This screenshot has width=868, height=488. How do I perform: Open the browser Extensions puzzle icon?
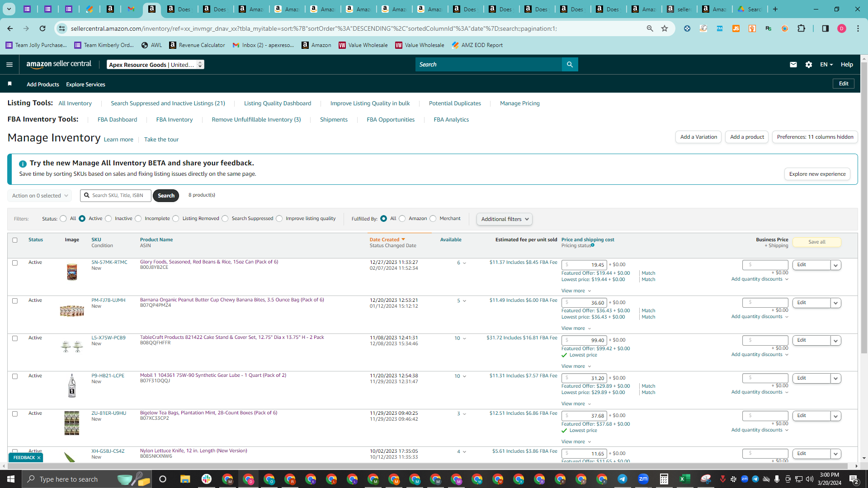pos(801,28)
